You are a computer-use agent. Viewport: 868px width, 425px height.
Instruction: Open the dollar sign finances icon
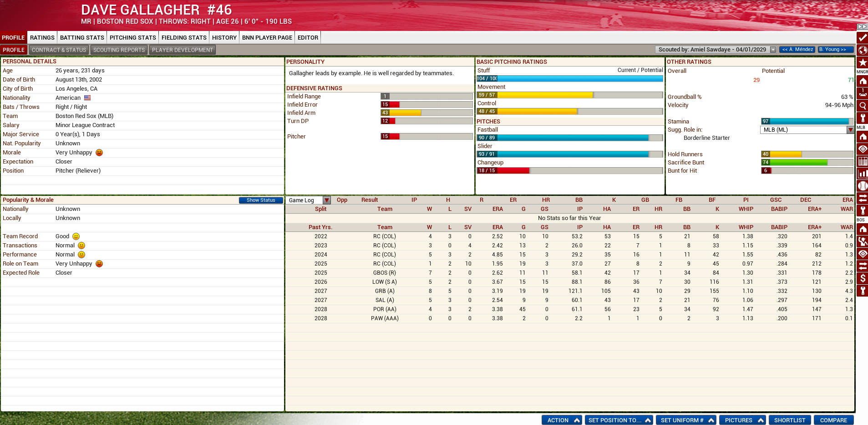862,278
